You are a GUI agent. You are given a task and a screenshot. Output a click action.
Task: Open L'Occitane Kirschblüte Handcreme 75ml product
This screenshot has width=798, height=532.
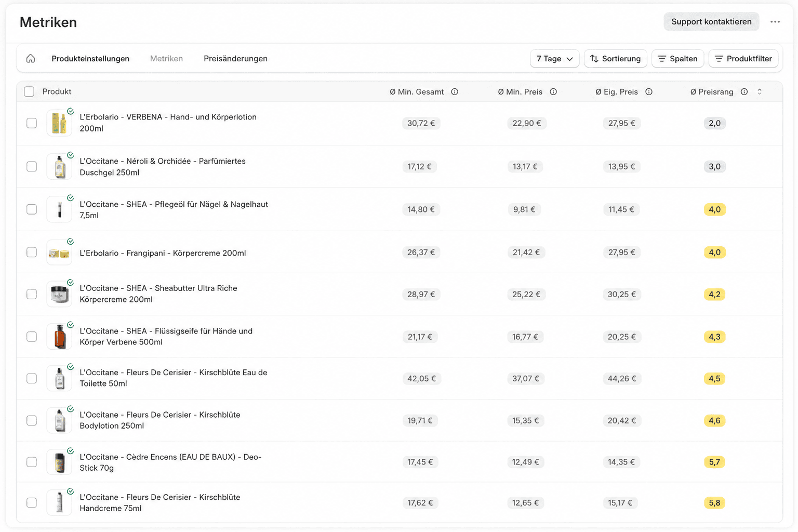point(160,503)
